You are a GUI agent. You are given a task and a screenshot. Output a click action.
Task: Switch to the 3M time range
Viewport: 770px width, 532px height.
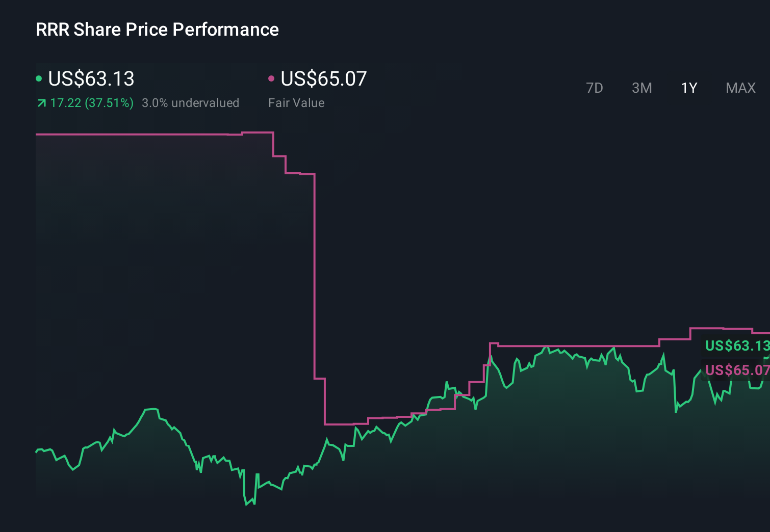click(x=641, y=88)
